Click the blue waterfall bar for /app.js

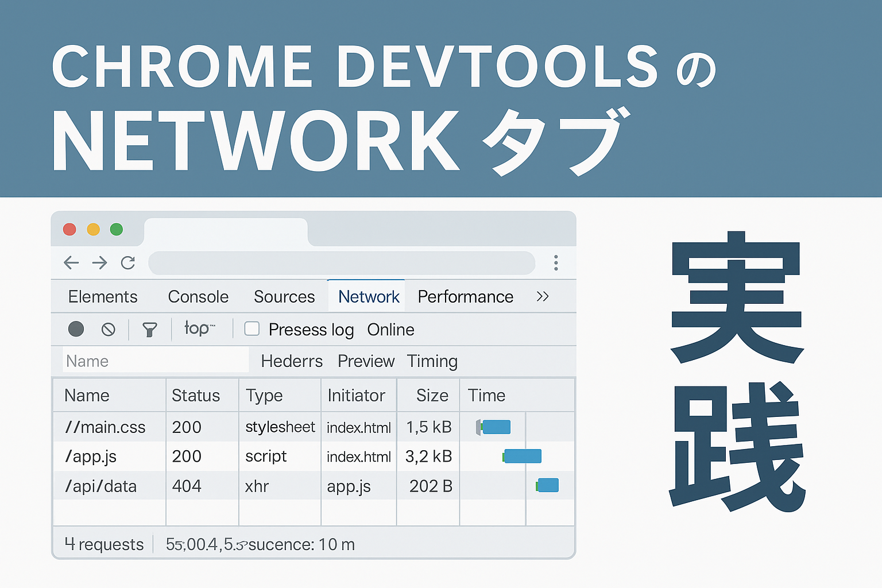pos(522,455)
